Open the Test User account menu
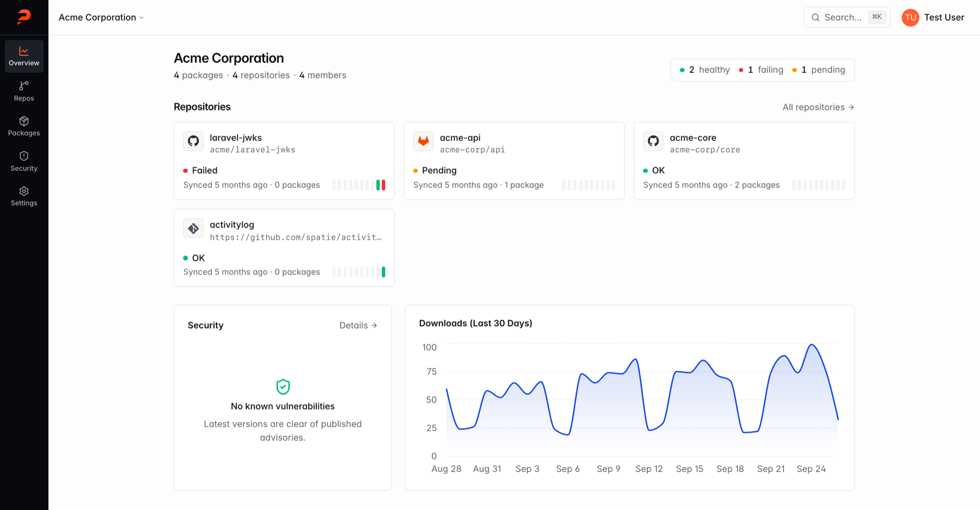980x510 pixels. coord(933,17)
